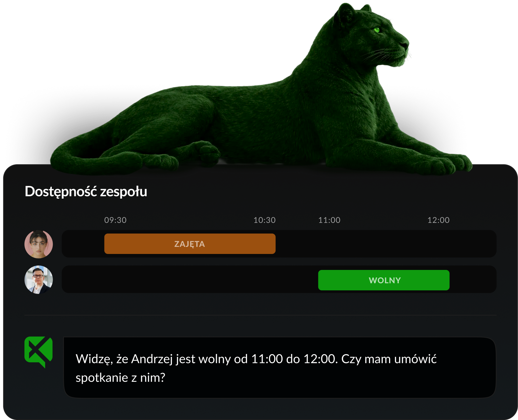The height and width of the screenshot is (420, 518).
Task: Click the divider line below the schedule
Action: [260, 316]
